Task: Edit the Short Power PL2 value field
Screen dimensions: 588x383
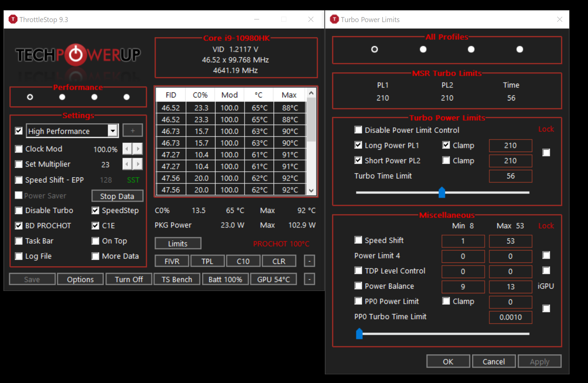Action: click(x=510, y=161)
